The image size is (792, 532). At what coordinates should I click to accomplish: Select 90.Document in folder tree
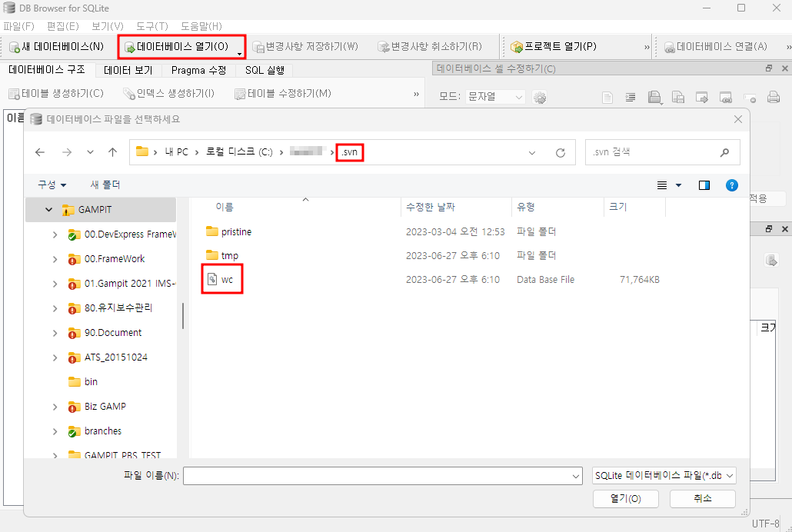point(112,332)
